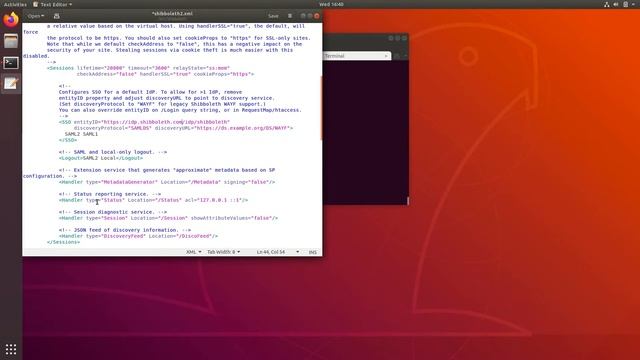
Task: Open the power system menu icon
Action: (626, 4)
